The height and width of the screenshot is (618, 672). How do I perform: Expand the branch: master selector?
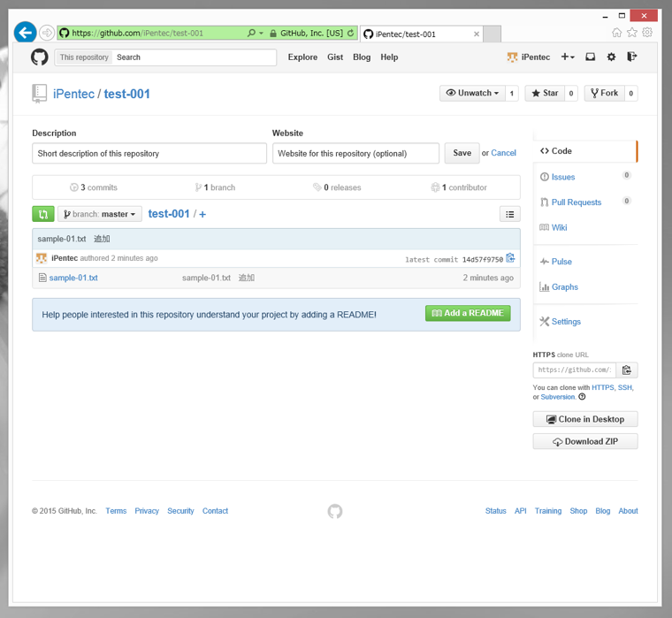coord(100,214)
